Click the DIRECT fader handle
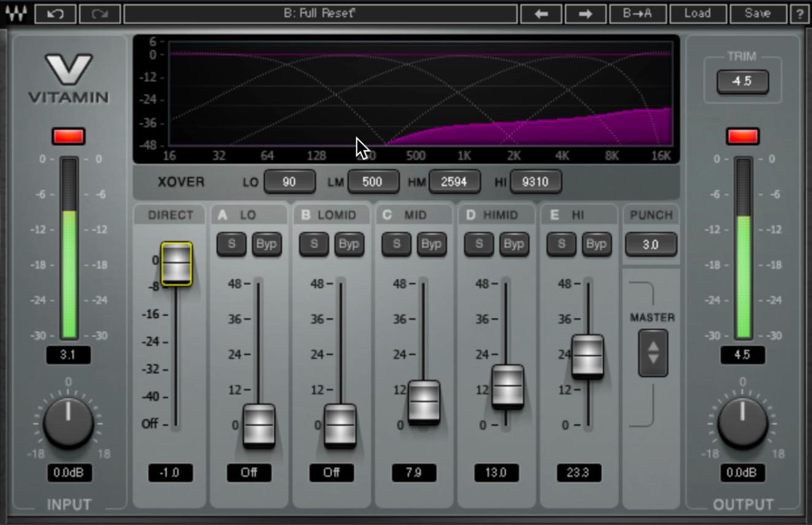Screen dimensions: 812x525 pyautogui.click(x=177, y=264)
